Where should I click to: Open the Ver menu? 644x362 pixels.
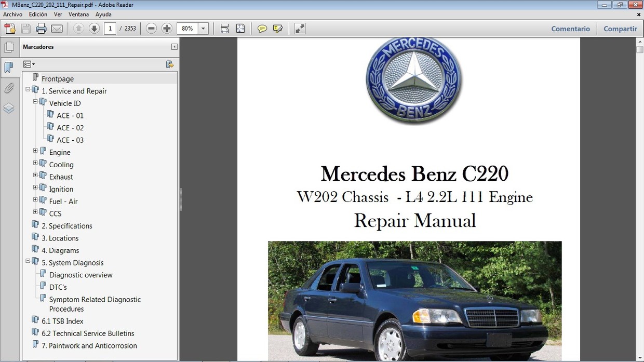58,15
